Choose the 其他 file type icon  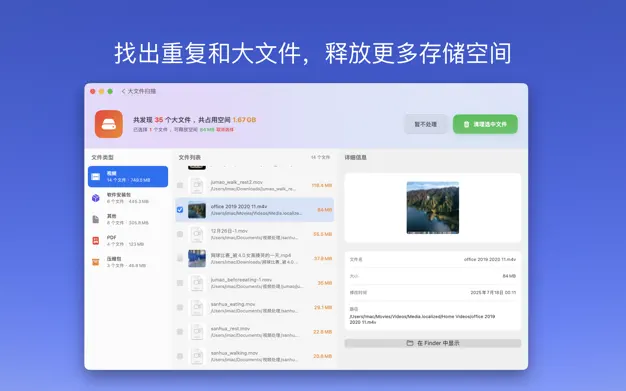[96, 219]
